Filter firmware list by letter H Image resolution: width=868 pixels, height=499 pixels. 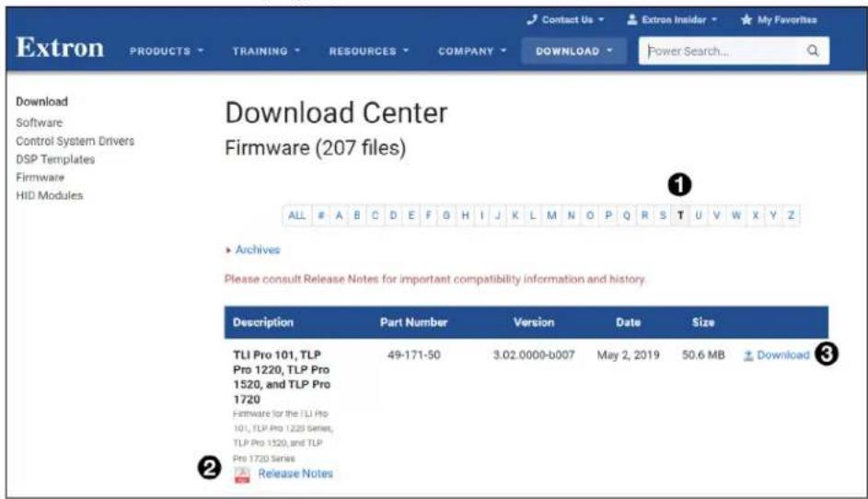(x=466, y=215)
